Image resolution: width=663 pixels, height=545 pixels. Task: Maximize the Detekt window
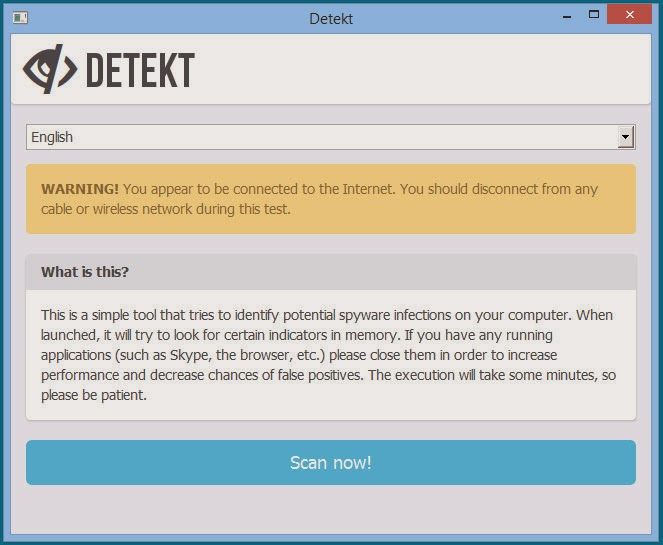pos(594,15)
